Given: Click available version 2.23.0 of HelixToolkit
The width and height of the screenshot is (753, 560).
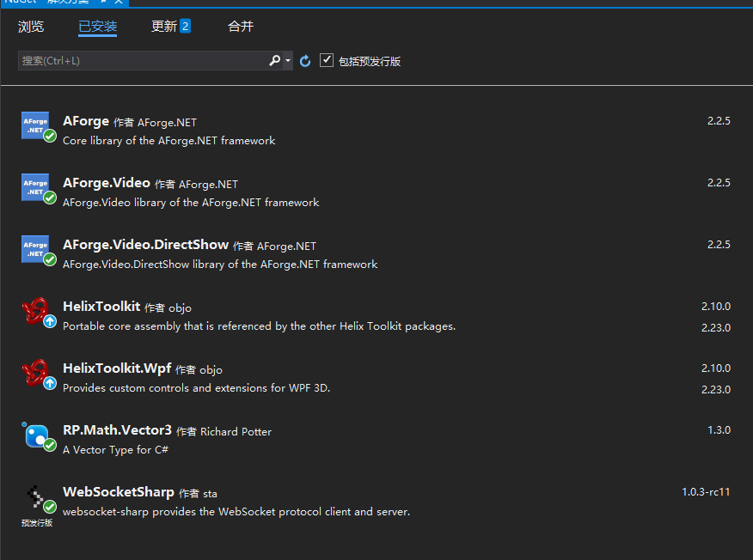Looking at the screenshot, I should pyautogui.click(x=715, y=328).
